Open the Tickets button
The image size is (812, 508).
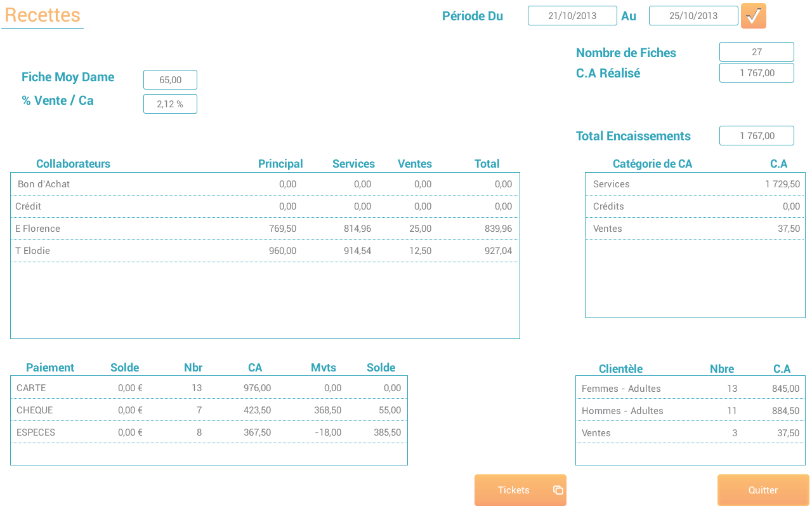tap(514, 490)
